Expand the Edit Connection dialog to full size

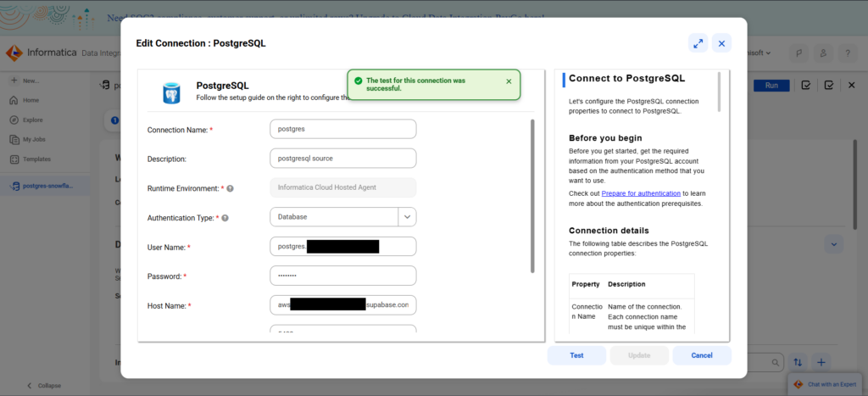click(x=698, y=43)
